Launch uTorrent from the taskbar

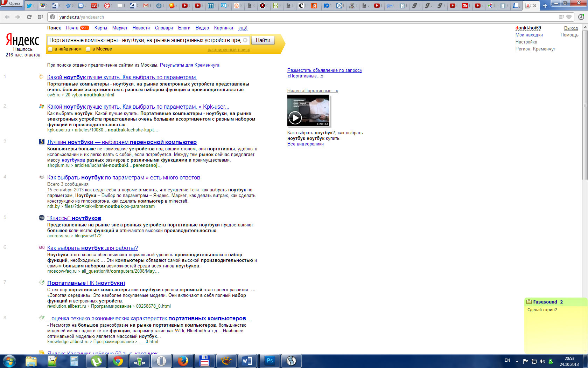tap(96, 361)
